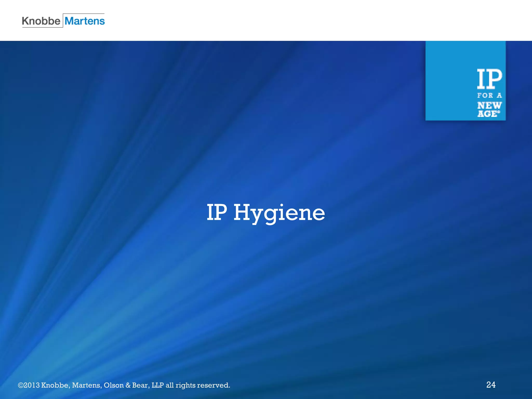532x399 pixels.
Task: Click the ©2013 copyright year text
Action: (x=29, y=385)
